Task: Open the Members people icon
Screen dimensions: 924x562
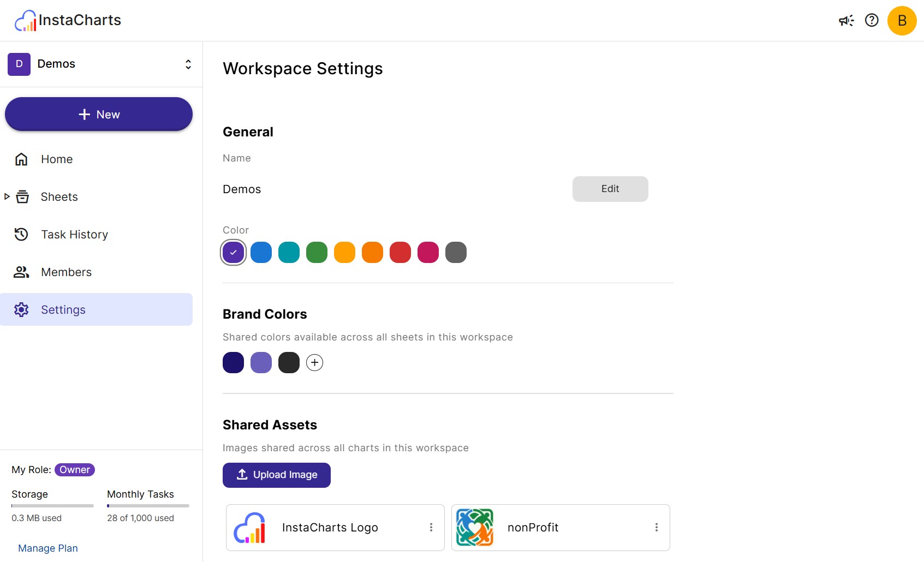Action: point(21,272)
